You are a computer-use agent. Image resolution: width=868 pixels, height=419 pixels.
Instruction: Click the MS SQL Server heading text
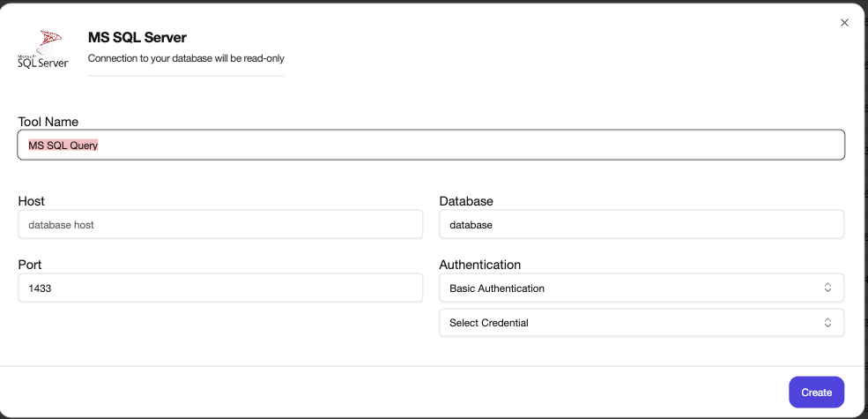[x=137, y=38]
